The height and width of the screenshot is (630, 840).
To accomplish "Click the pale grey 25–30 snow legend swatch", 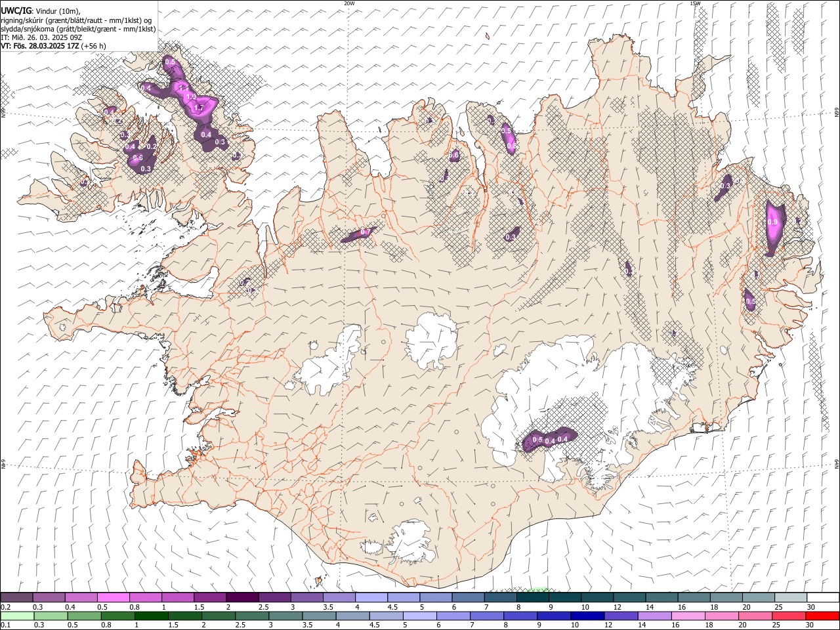I will (x=791, y=598).
